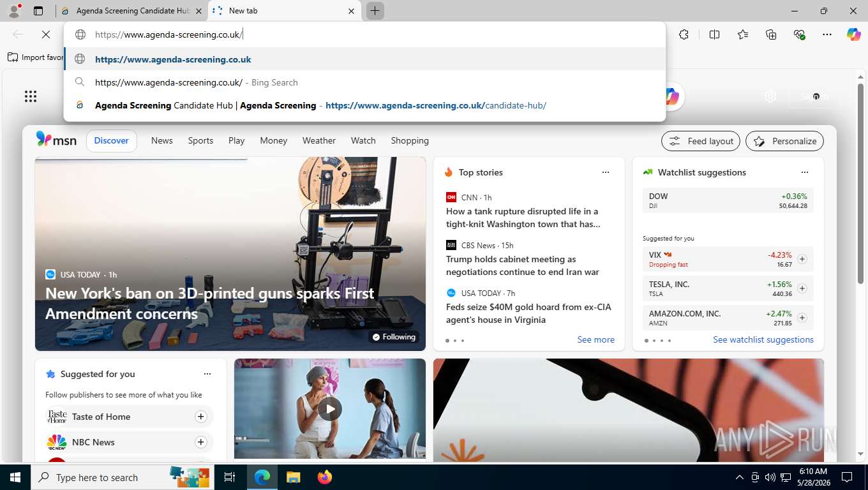Open the Copilot sidebar icon

coord(853,34)
